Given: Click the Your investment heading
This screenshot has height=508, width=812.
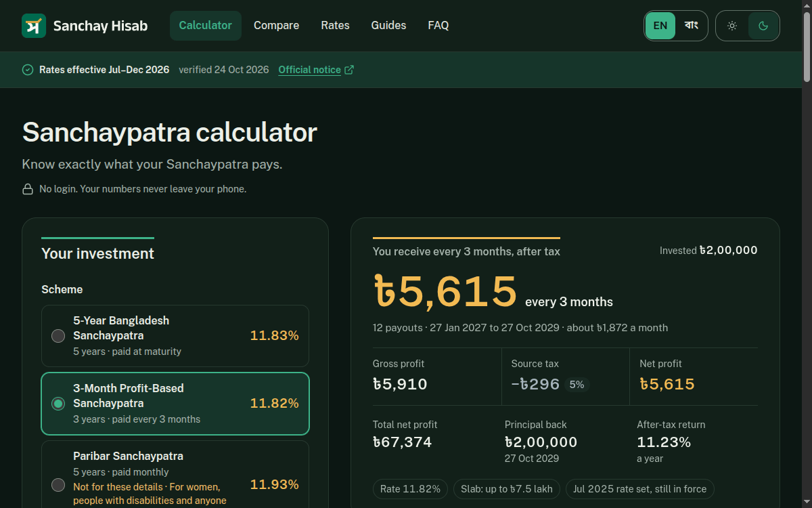Looking at the screenshot, I should tap(97, 254).
